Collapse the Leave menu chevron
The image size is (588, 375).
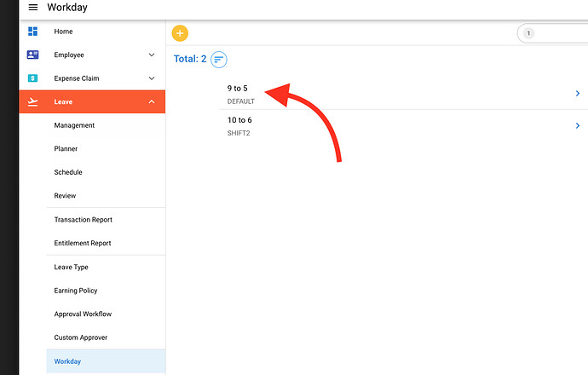pos(152,101)
